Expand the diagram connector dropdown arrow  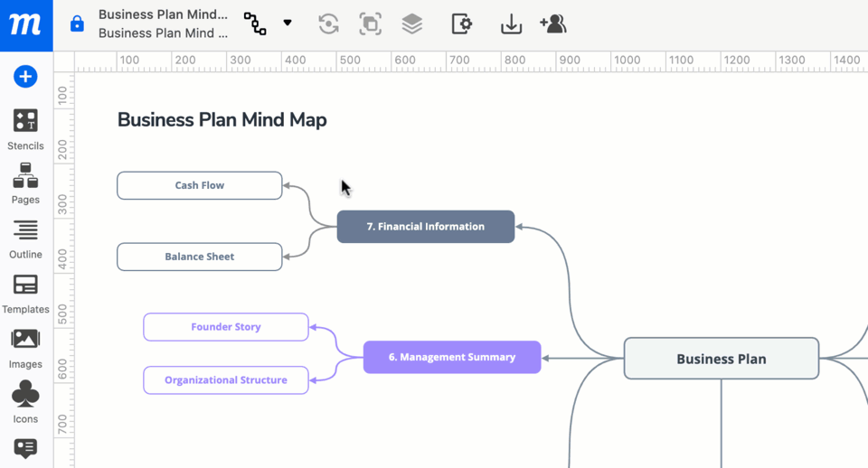[288, 23]
